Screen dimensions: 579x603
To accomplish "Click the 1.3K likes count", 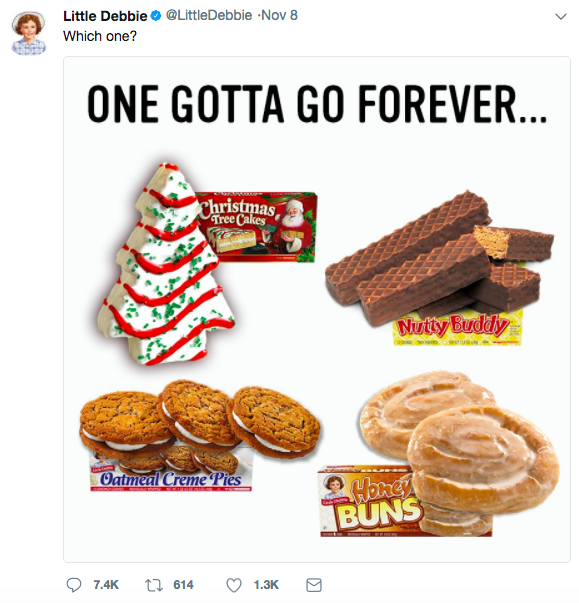I will click(x=266, y=585).
